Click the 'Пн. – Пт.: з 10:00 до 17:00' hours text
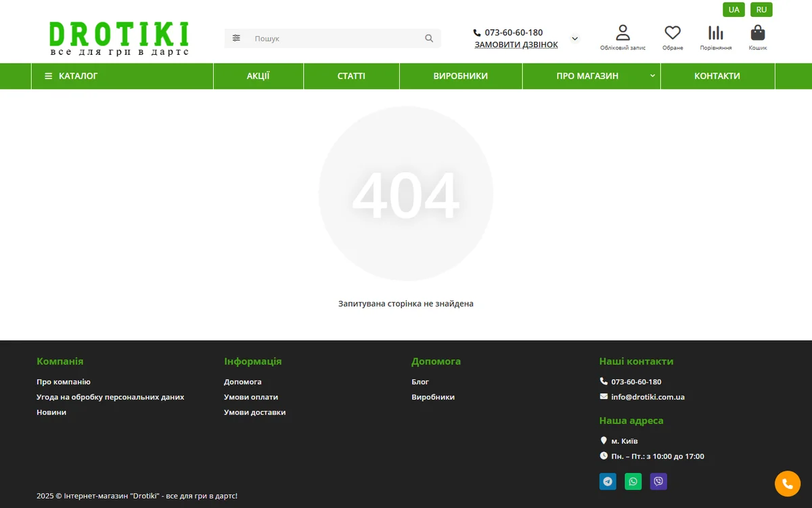This screenshot has height=508, width=812. [658, 457]
